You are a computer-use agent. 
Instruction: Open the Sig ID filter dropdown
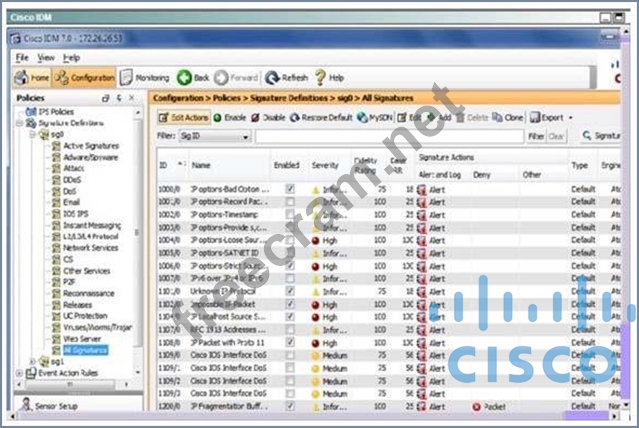tap(245, 136)
